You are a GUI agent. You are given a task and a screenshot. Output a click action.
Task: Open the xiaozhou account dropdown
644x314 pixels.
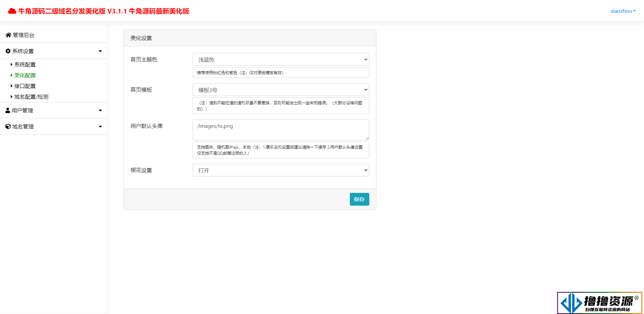[x=623, y=11]
